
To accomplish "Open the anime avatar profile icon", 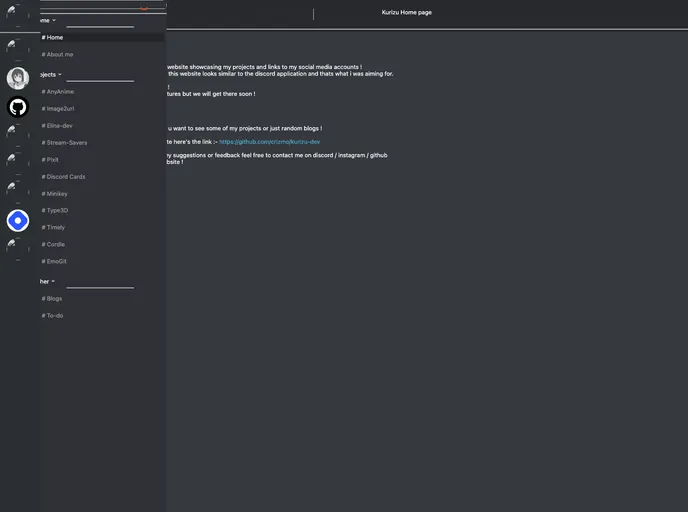I will tap(18, 78).
